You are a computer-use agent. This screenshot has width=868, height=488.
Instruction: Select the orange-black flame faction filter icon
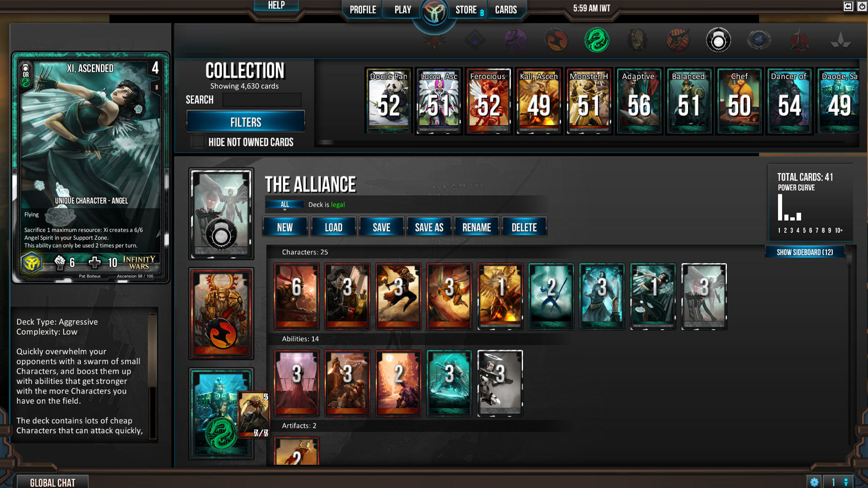click(556, 40)
